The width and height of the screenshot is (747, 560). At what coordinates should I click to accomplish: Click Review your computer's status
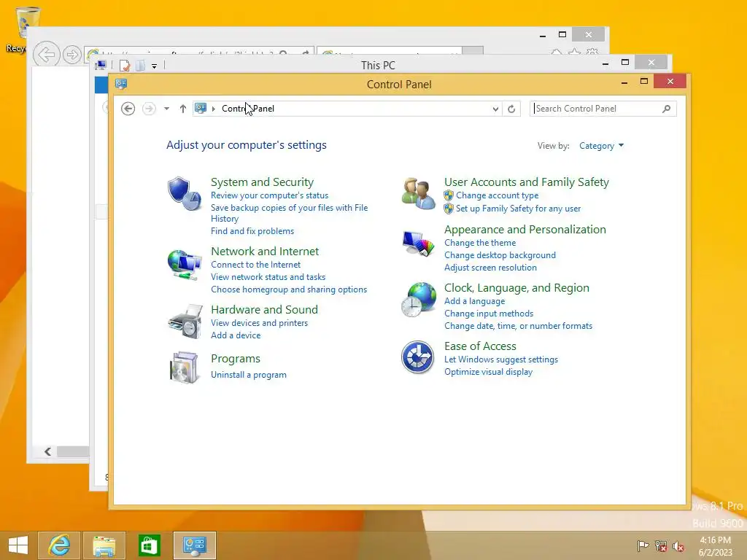(269, 195)
